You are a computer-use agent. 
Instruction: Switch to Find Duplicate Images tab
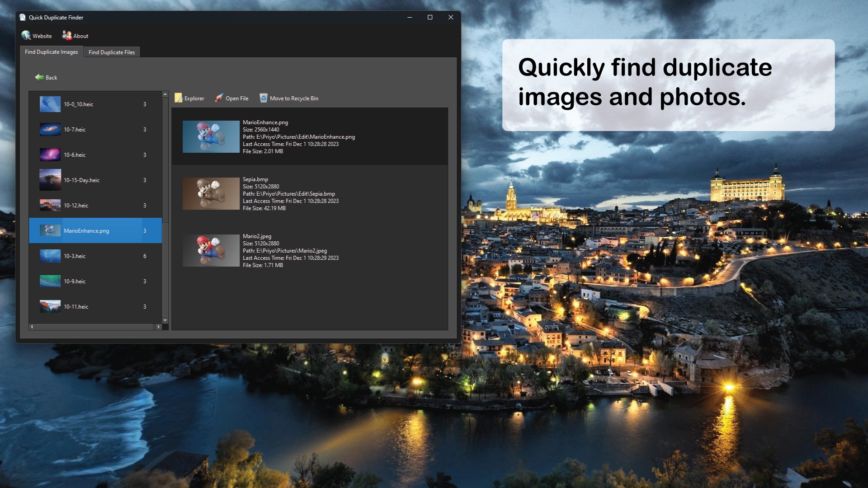[x=51, y=52]
